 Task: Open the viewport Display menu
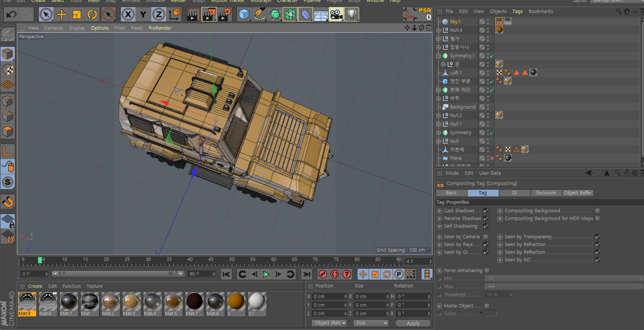pyautogui.click(x=77, y=28)
